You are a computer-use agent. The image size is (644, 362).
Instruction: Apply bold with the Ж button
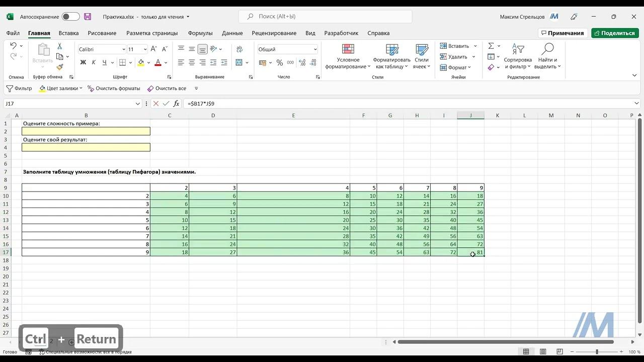[83, 63]
